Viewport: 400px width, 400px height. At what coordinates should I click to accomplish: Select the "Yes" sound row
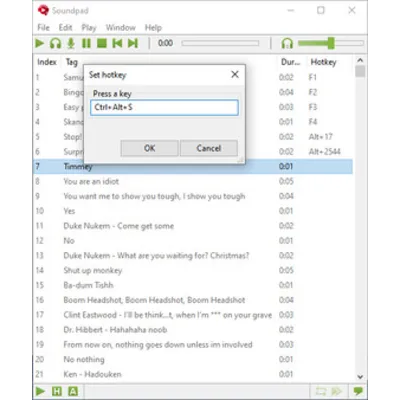[x=193, y=211]
